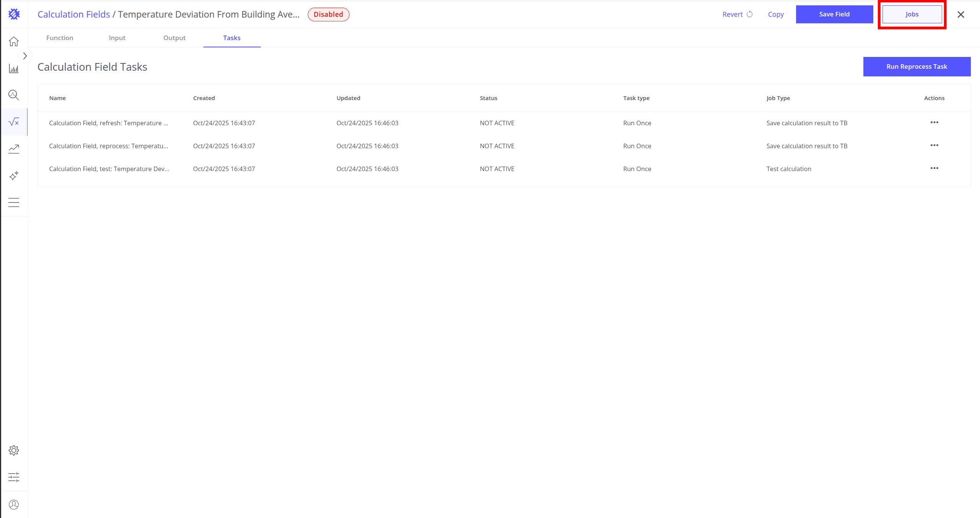The image size is (980, 518).
Task: Open actions menu for the test task
Action: [x=934, y=168]
